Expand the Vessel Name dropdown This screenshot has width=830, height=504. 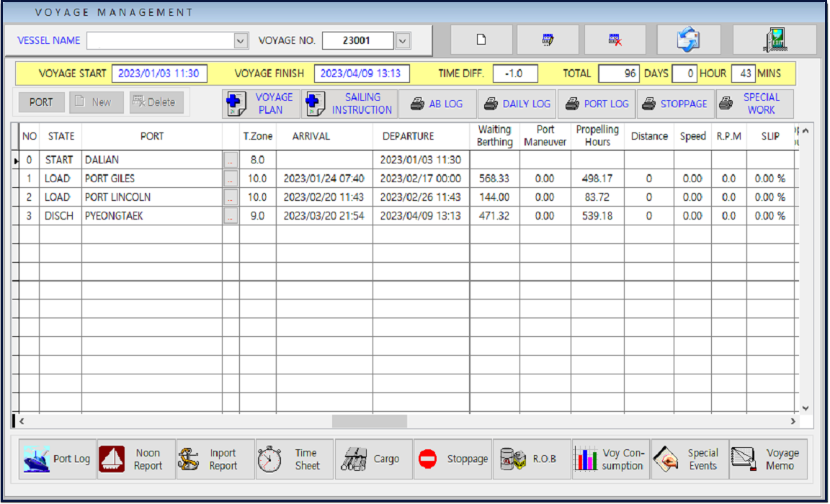click(241, 41)
